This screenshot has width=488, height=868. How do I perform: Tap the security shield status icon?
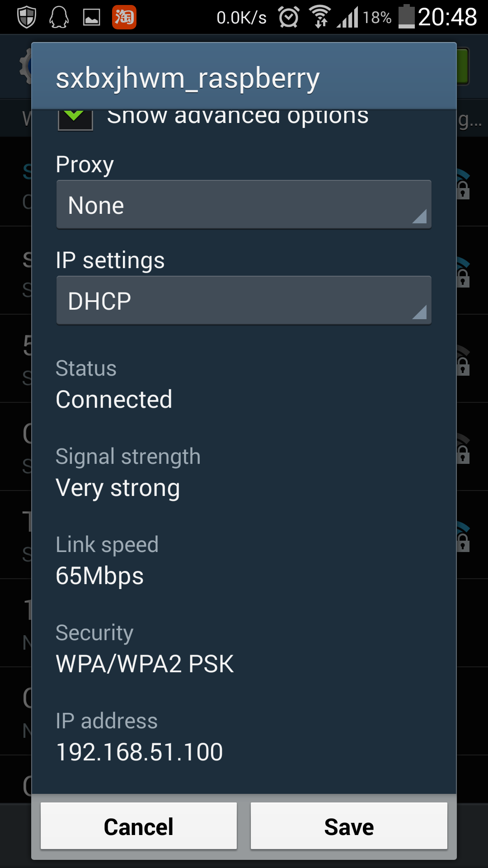tap(27, 17)
